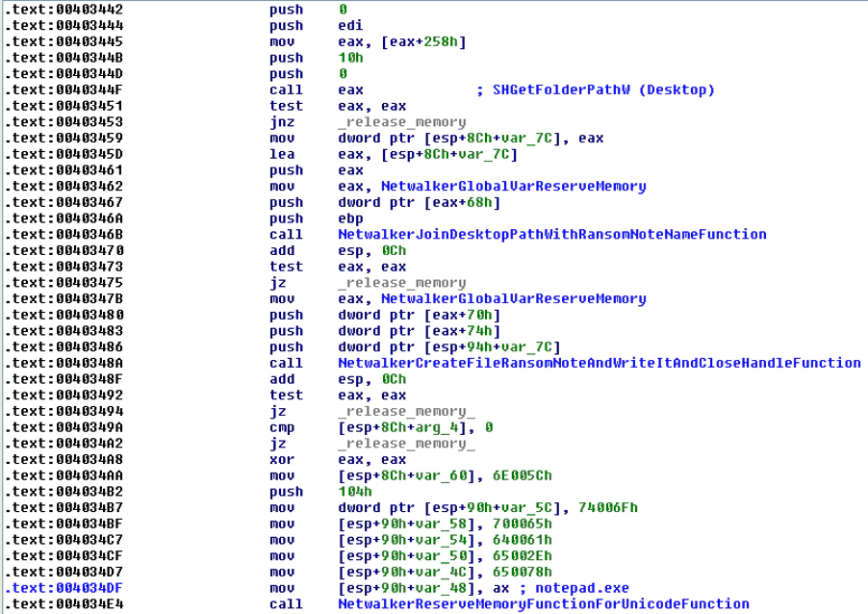Select the push ebp operand
The width and height of the screenshot is (868, 614).
(x=350, y=218)
